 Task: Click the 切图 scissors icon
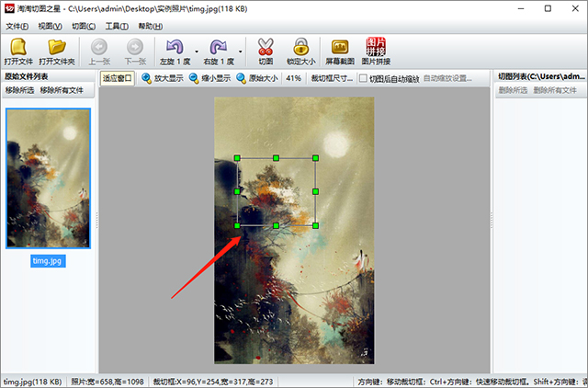266,46
